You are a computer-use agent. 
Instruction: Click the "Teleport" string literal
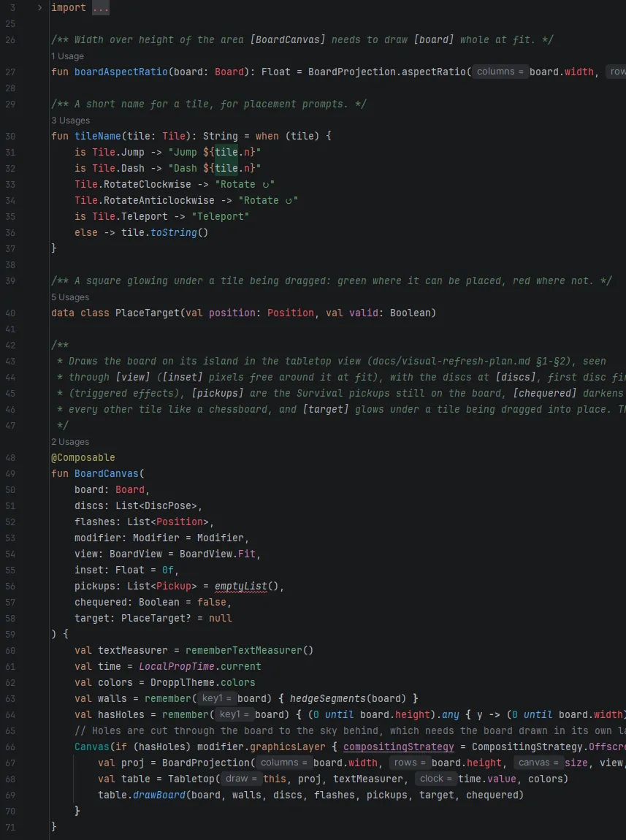(x=220, y=216)
